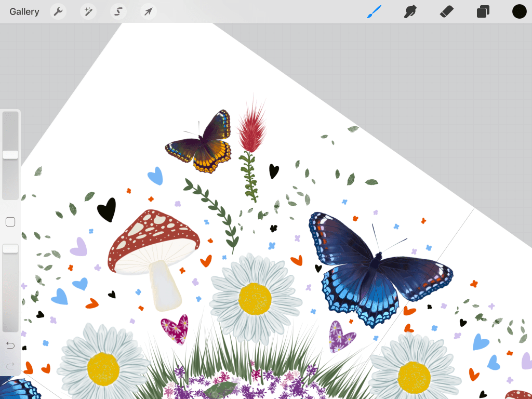Select the Eraser tool
Viewport: 532px width, 399px height.
pyautogui.click(x=447, y=11)
